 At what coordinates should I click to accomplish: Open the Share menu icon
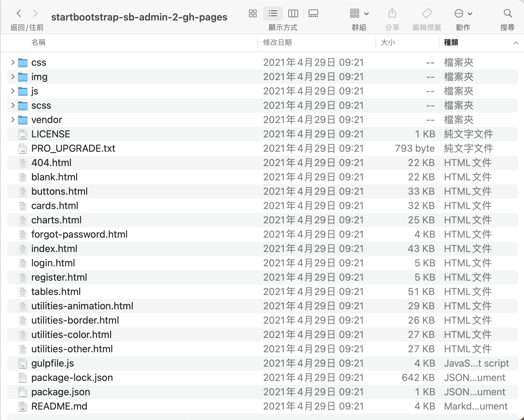click(392, 14)
